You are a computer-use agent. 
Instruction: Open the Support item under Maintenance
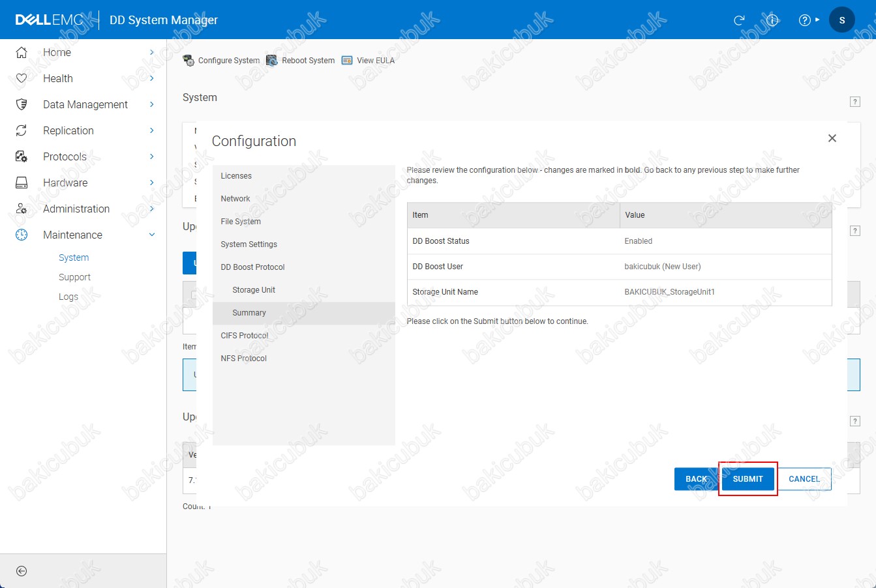(x=74, y=277)
